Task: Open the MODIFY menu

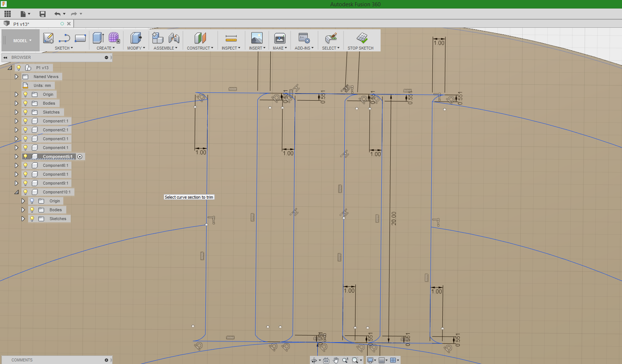Action: pyautogui.click(x=136, y=48)
